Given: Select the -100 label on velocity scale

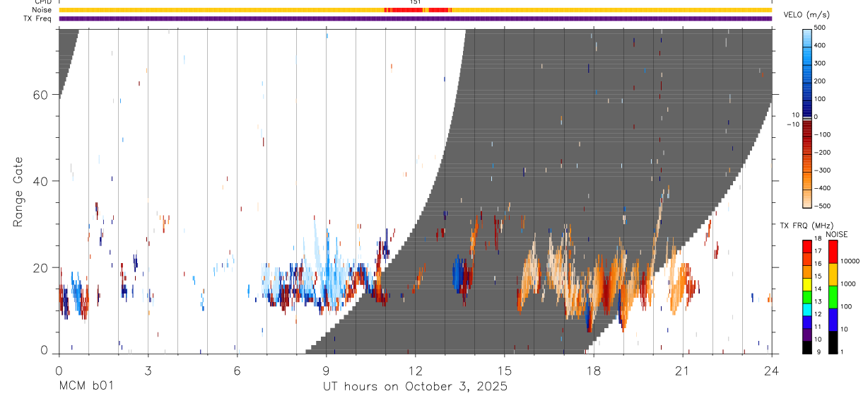Looking at the screenshot, I should coord(823,134).
